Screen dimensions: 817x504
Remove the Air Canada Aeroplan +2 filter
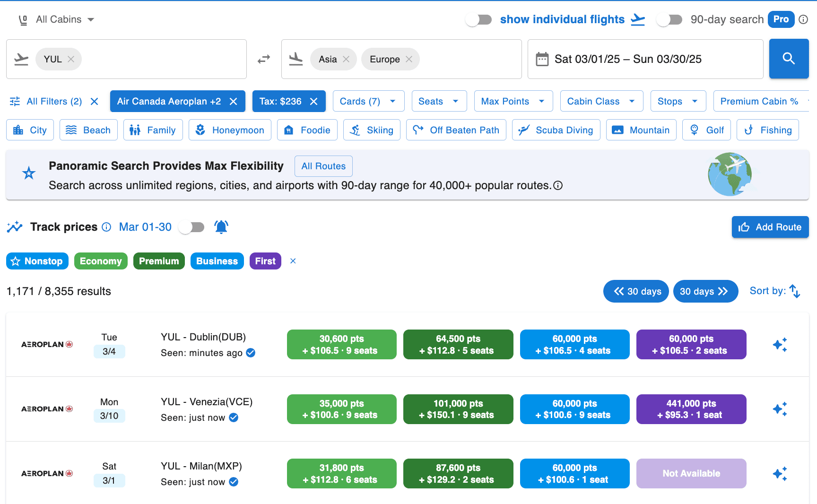click(x=233, y=101)
